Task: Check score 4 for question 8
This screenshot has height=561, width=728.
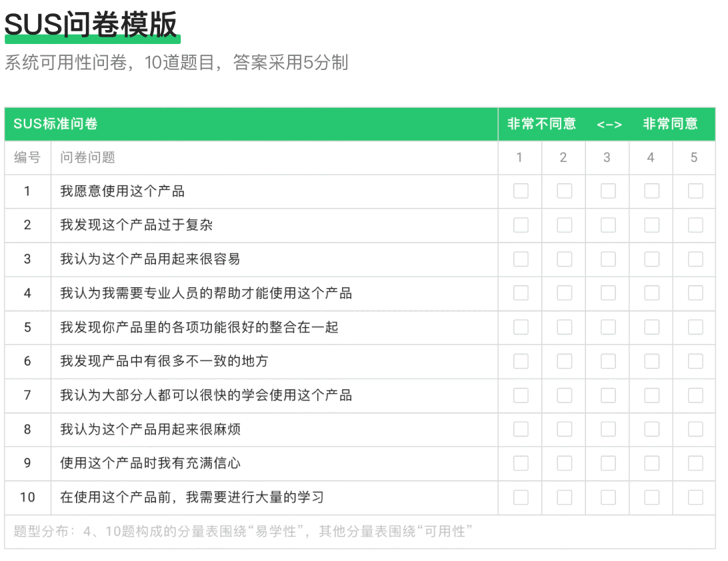Action: click(x=651, y=429)
